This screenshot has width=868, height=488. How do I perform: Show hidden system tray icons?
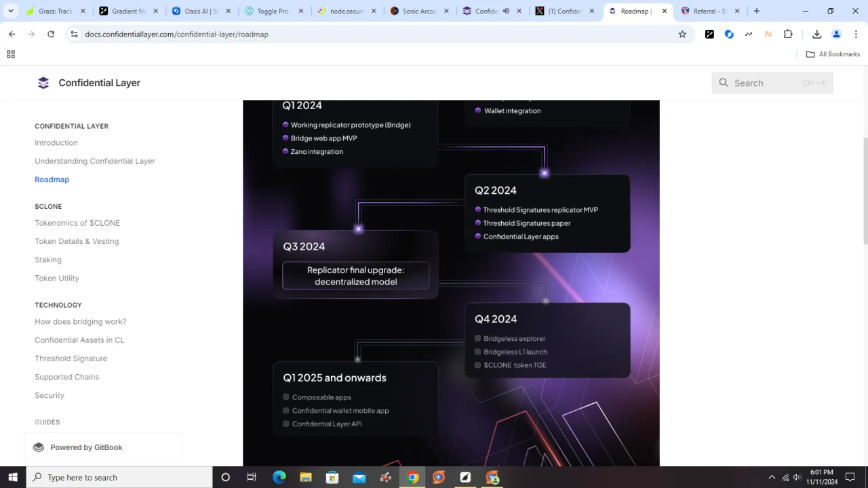pos(772,477)
